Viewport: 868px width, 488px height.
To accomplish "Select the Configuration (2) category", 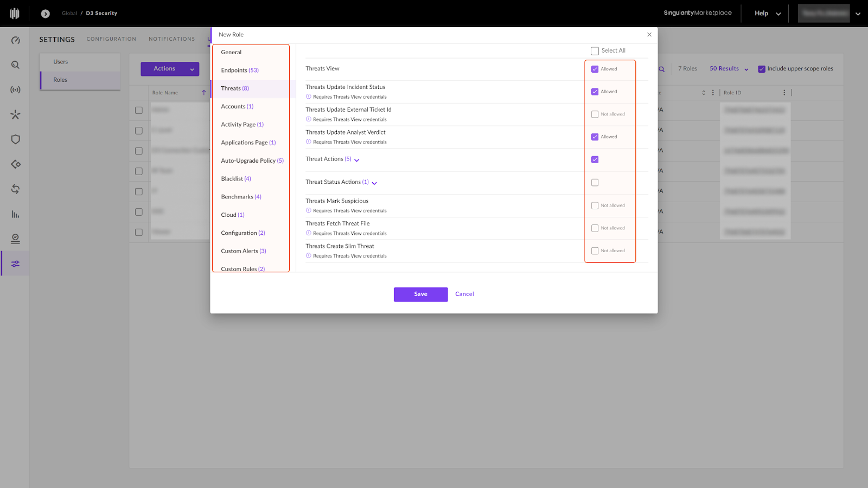I will pyautogui.click(x=243, y=233).
